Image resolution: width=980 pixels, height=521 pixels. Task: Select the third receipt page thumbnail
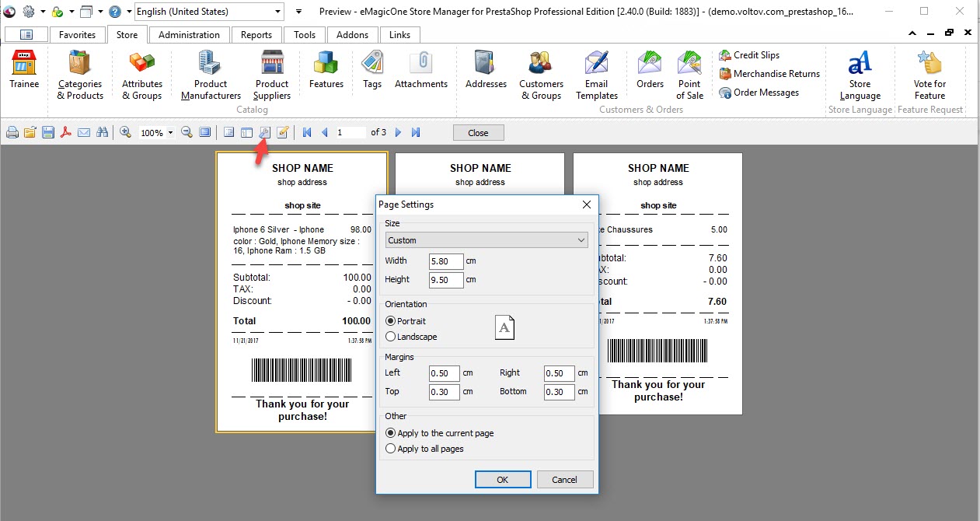657,284
